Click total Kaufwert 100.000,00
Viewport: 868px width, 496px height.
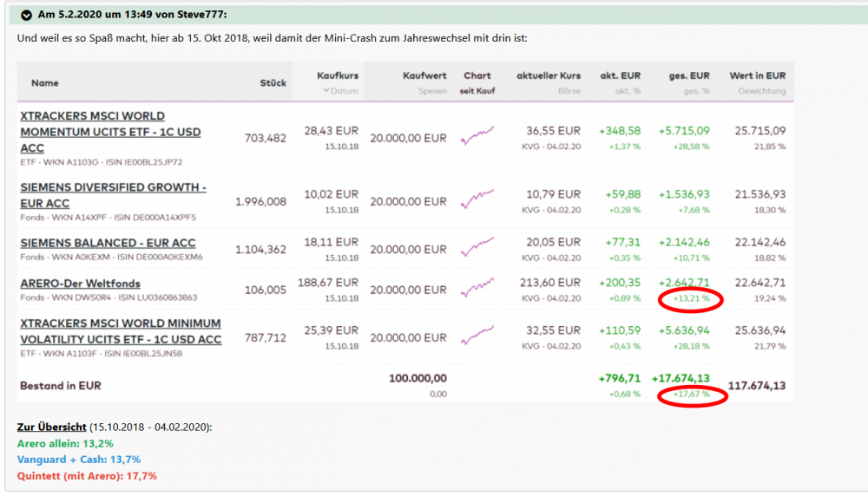pyautogui.click(x=418, y=378)
